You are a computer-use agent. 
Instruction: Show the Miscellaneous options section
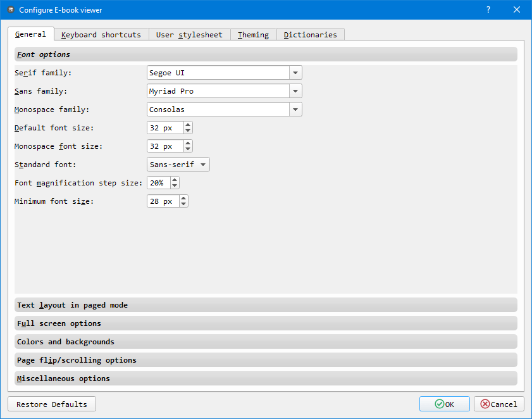[266, 378]
